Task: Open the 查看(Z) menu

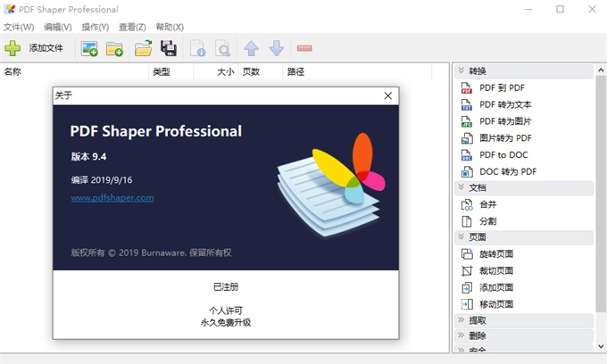Action: (x=132, y=27)
